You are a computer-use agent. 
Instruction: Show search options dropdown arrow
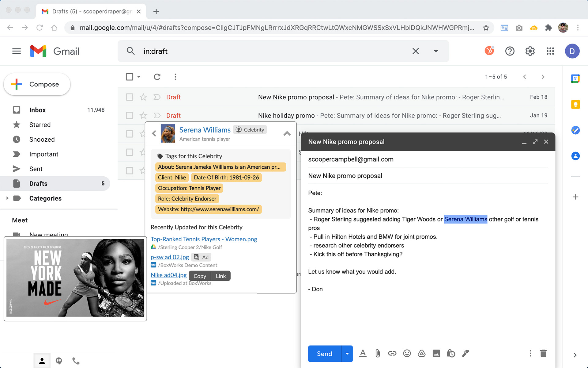click(436, 51)
